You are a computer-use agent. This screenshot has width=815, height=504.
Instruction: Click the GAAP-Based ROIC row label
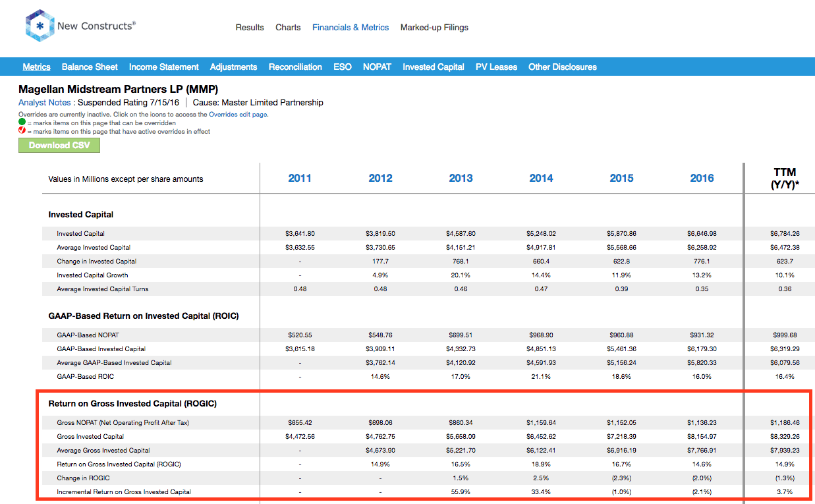pyautogui.click(x=85, y=376)
